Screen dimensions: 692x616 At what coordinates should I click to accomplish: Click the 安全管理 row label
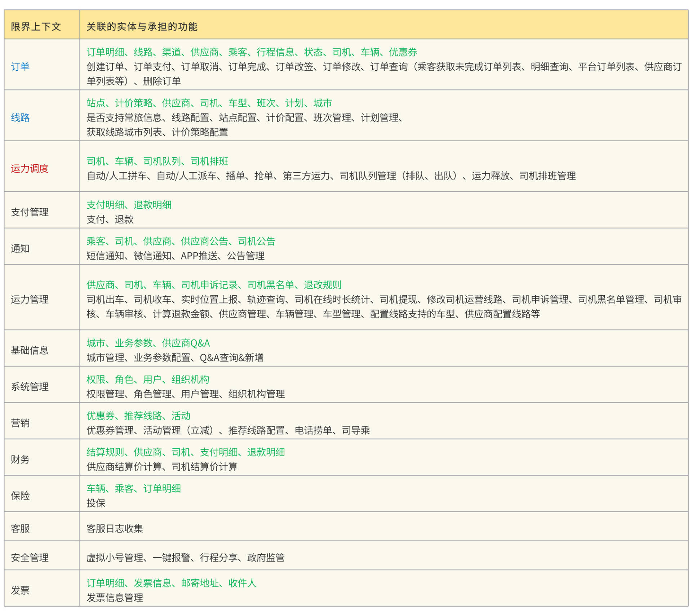tap(30, 558)
